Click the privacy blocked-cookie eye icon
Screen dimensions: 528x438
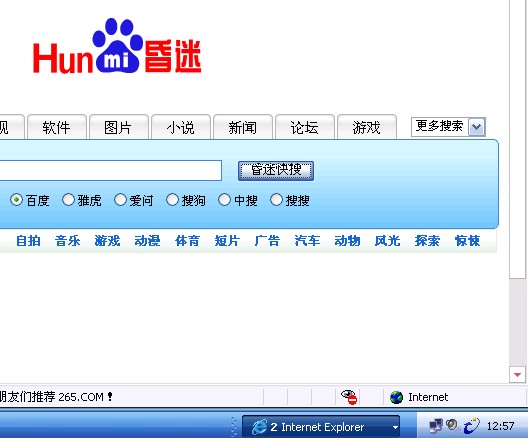(349, 397)
